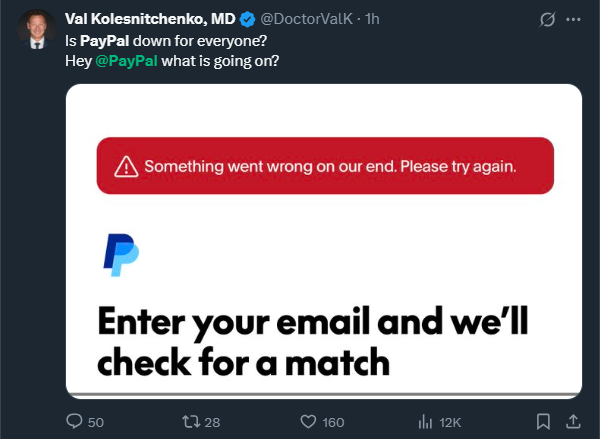Click the red 'Something went wrong' banner
This screenshot has width=600, height=439.
325,166
